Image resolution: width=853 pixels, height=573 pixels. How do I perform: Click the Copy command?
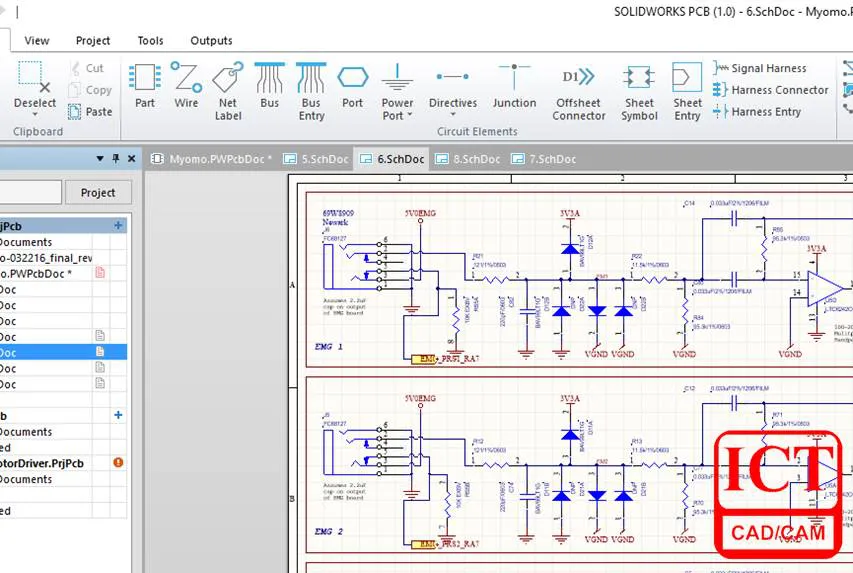click(x=90, y=90)
